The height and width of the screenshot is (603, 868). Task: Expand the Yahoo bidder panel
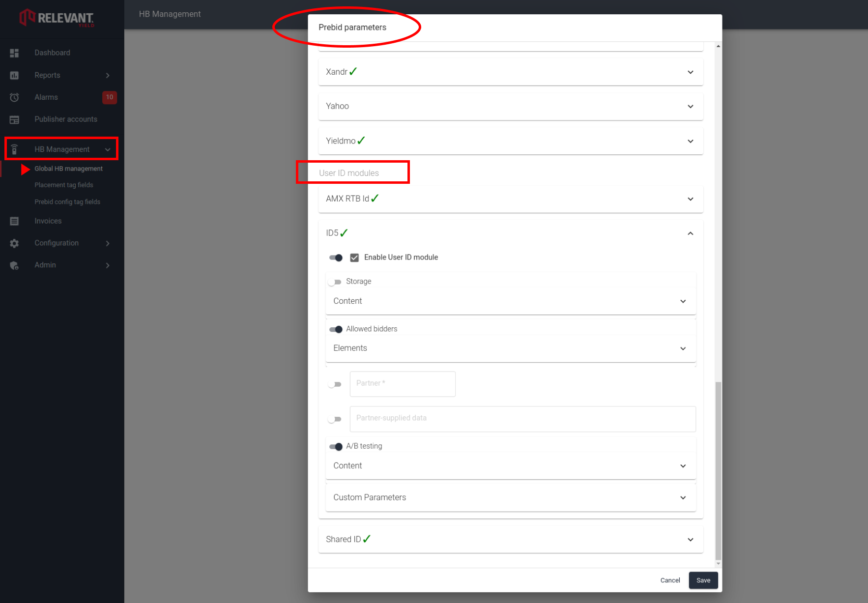tap(511, 106)
